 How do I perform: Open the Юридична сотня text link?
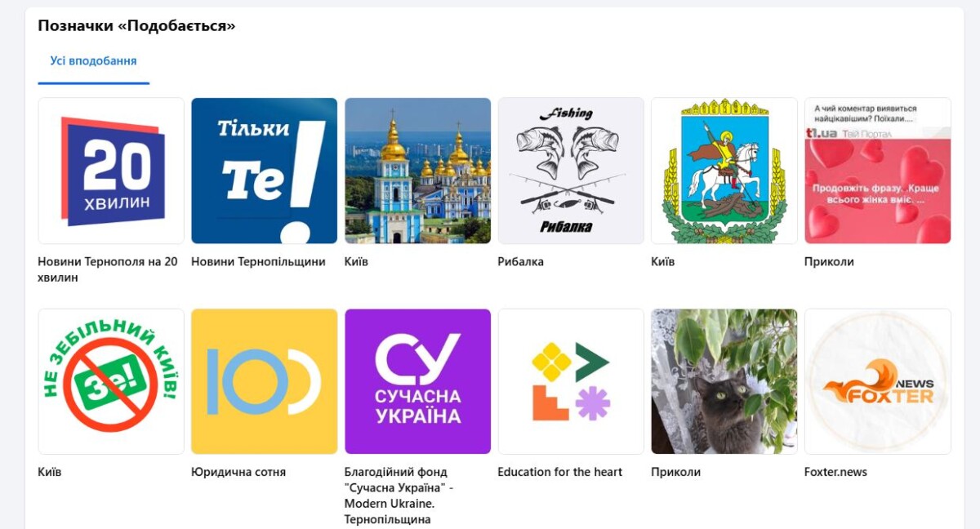[x=238, y=472]
